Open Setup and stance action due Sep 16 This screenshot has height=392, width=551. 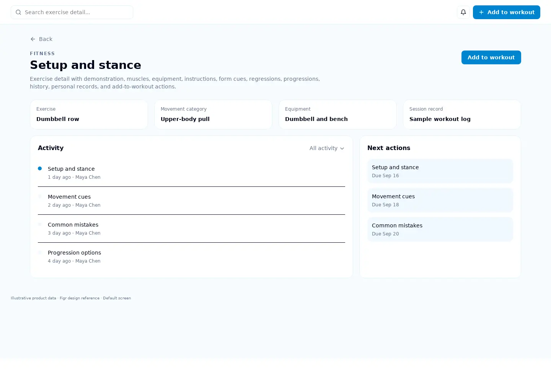(440, 171)
